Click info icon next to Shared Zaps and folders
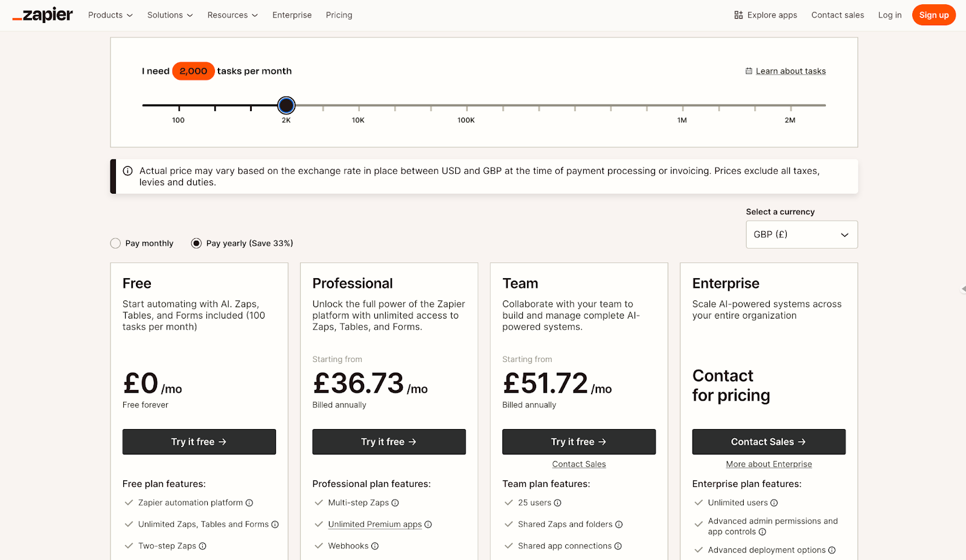The width and height of the screenshot is (966, 560). 619,524
